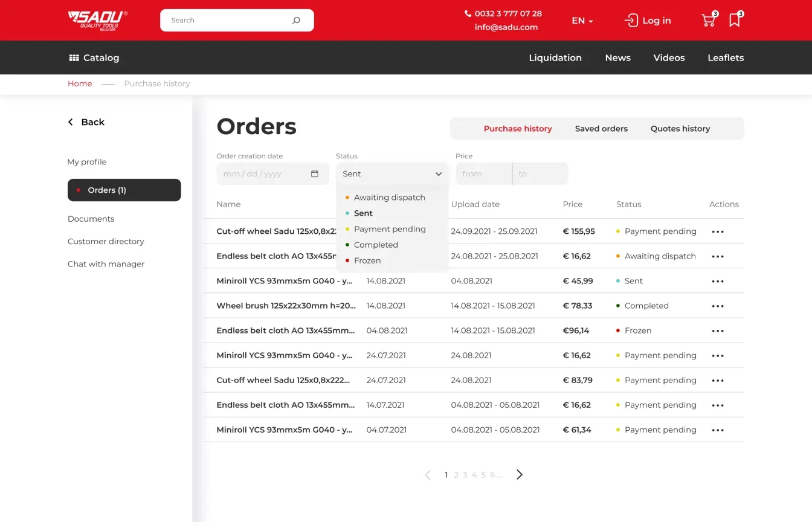Open Chat with manager in sidebar

point(106,264)
